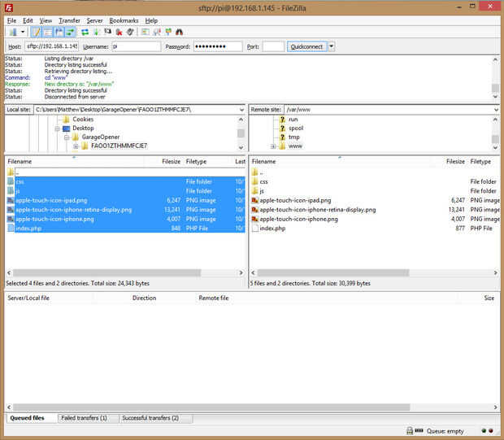Click the remote parent directory folder icon
Viewport: 504px width, 440px height.
click(x=255, y=172)
